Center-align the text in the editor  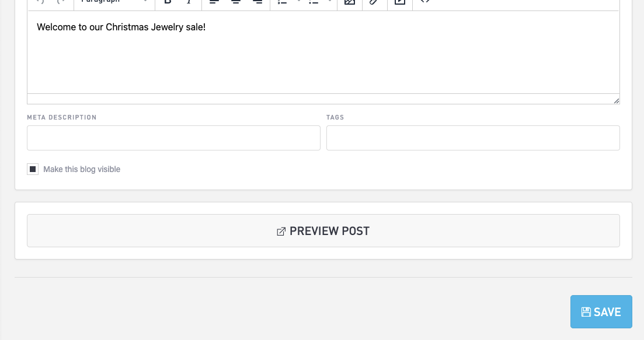coord(236,2)
